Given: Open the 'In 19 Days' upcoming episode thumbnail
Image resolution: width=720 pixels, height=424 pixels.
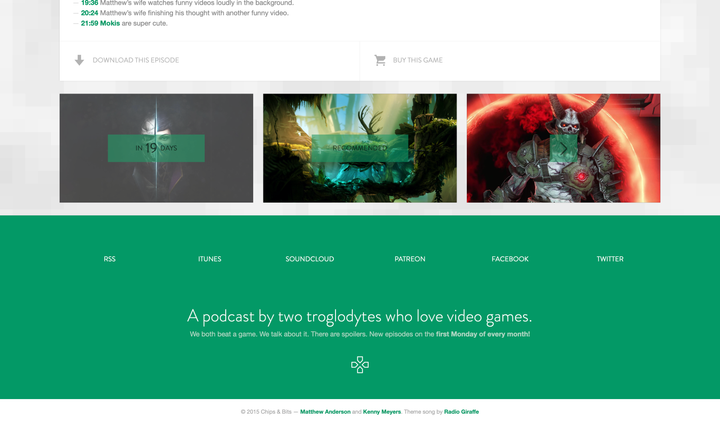Looking at the screenshot, I should 156,148.
